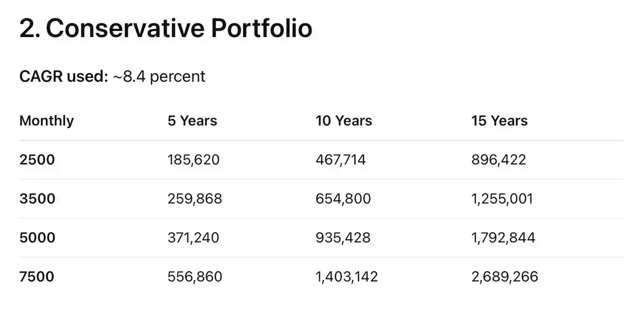Select the 1,255,001 cell value

(x=502, y=199)
